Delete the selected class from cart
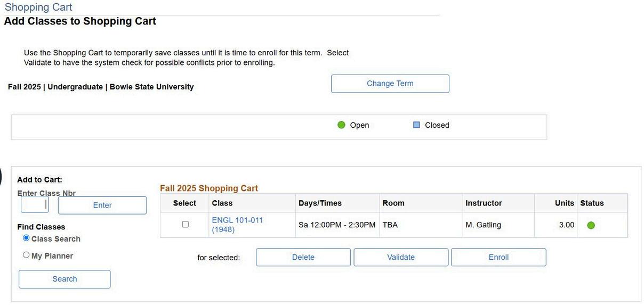Viewport: 644px width, 305px height. click(303, 257)
